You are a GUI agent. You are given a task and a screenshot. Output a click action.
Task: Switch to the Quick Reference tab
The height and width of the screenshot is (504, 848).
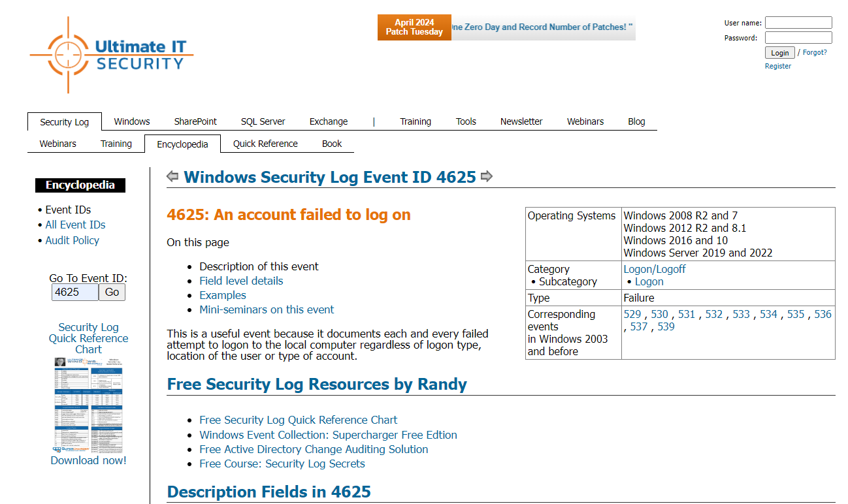tap(265, 144)
